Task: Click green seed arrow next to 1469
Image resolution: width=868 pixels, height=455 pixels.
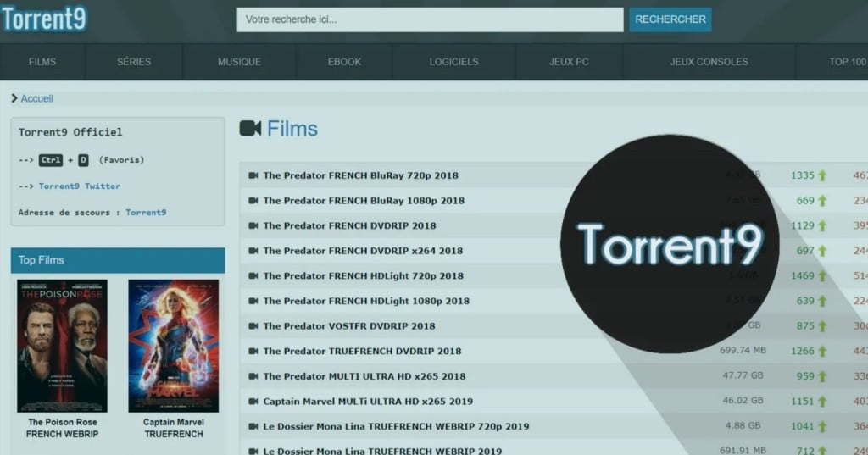Action: pos(822,275)
